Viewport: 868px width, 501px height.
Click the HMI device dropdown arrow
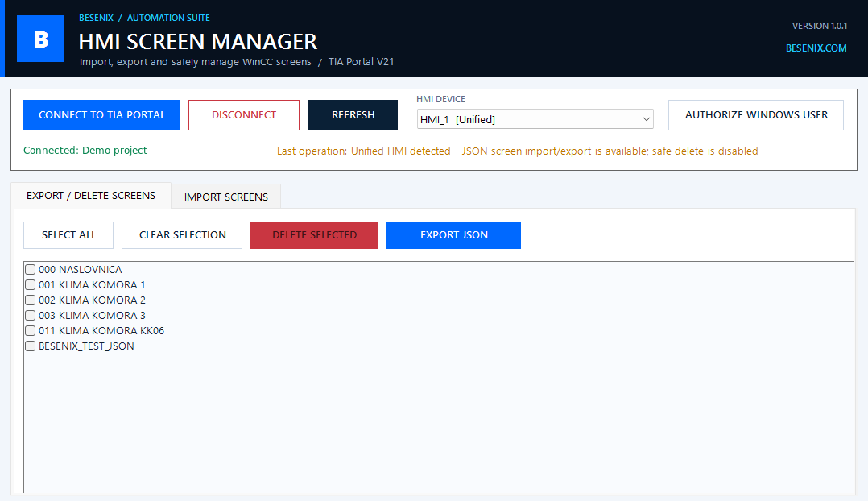tap(646, 119)
